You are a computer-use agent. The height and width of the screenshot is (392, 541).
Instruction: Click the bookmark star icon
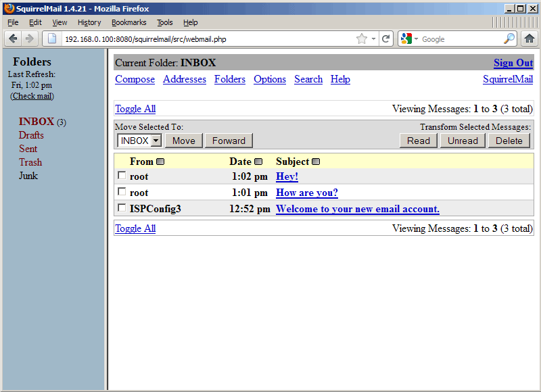click(363, 39)
